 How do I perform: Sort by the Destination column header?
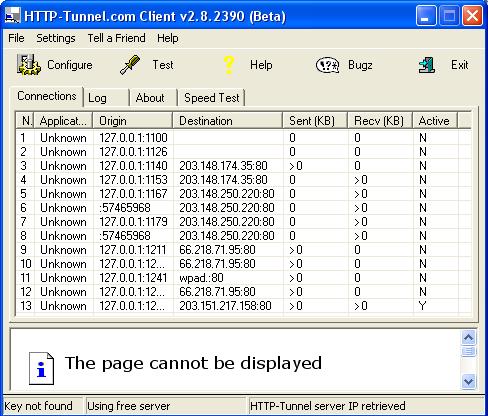pyautogui.click(x=228, y=121)
